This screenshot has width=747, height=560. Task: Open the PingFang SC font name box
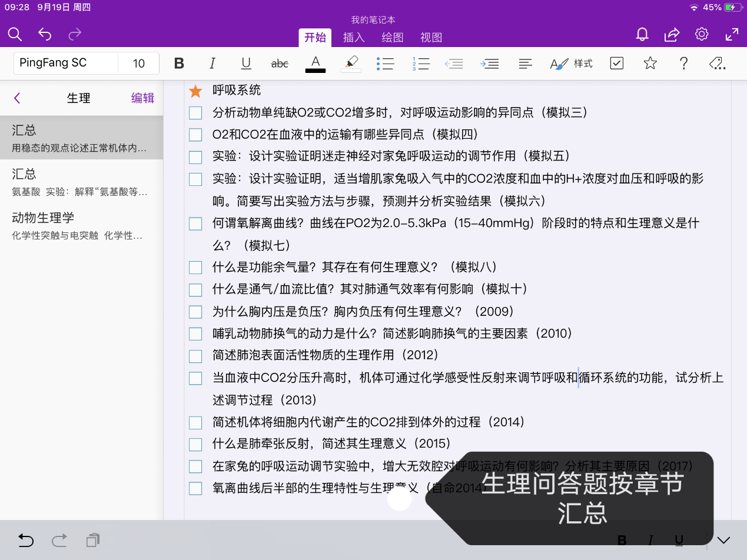tap(66, 64)
